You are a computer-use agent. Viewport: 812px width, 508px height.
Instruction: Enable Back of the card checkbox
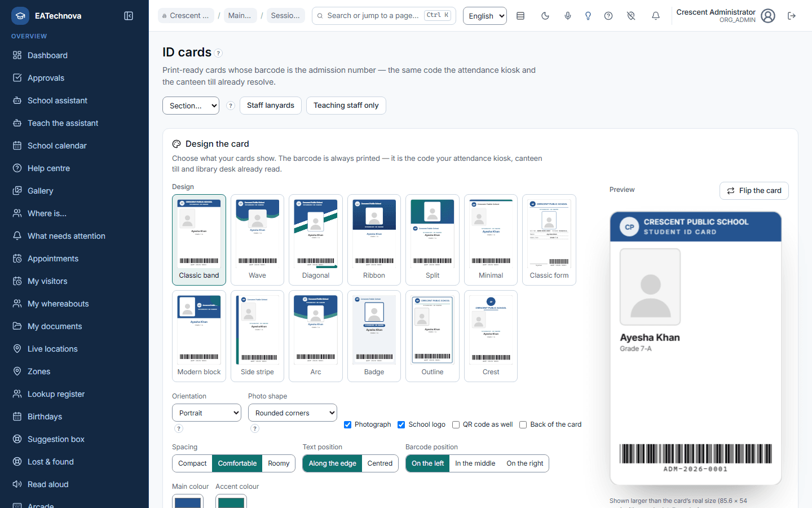[x=523, y=424]
